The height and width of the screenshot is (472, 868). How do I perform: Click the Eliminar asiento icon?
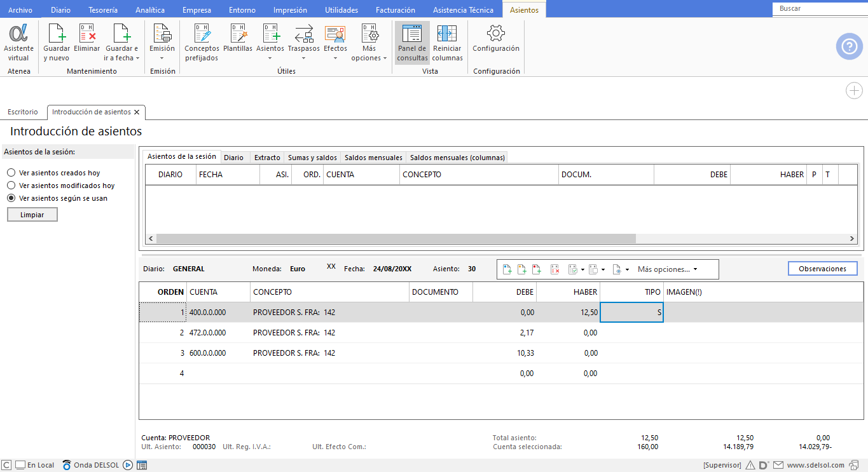87,38
